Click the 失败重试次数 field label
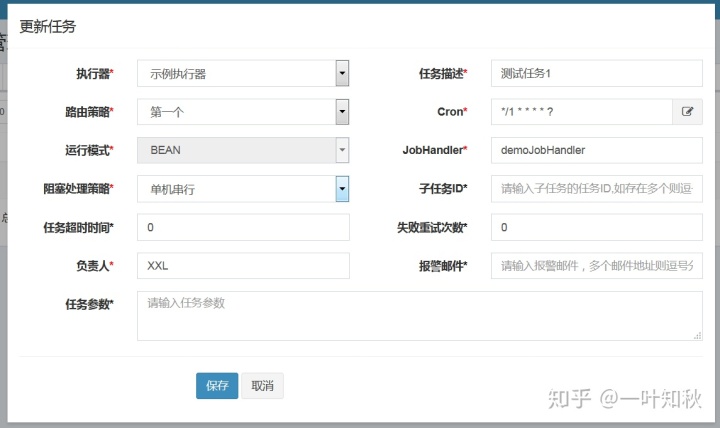 click(x=432, y=227)
